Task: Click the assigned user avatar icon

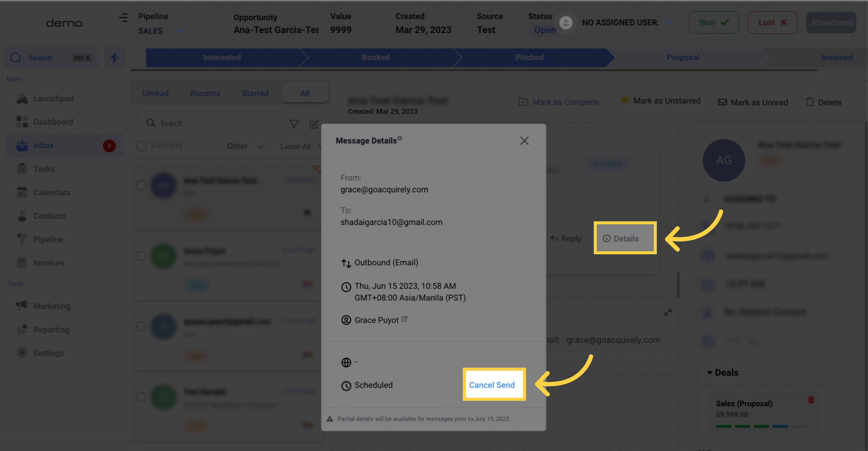Action: coord(566,22)
